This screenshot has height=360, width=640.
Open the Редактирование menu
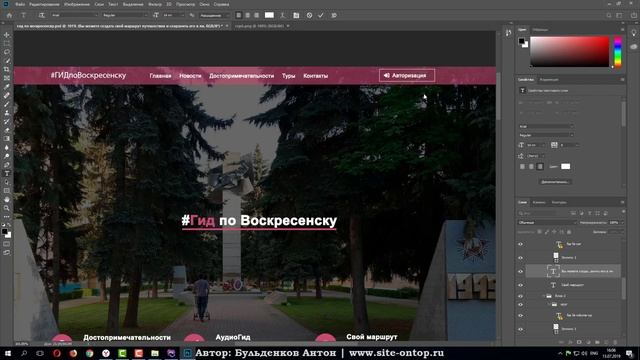[x=44, y=4]
